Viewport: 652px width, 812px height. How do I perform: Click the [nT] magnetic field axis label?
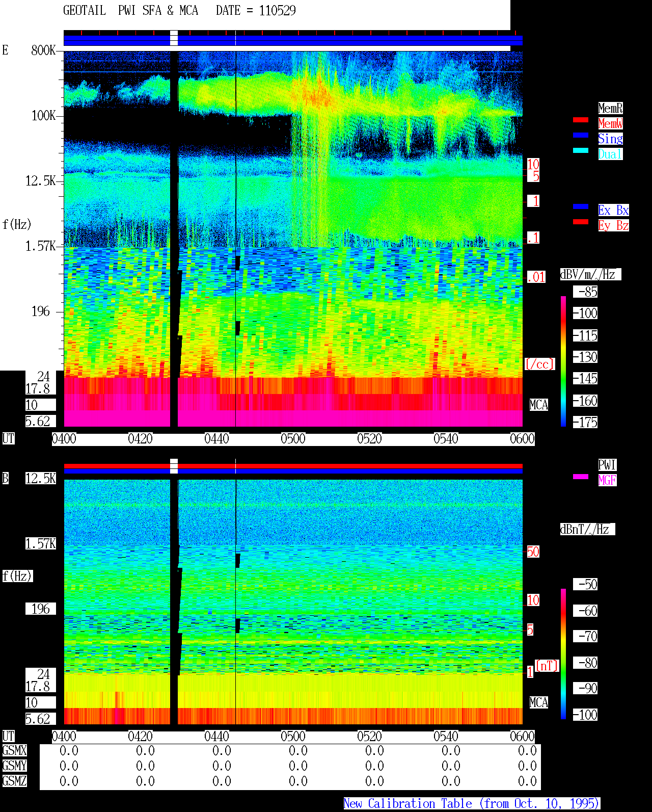coord(547,666)
